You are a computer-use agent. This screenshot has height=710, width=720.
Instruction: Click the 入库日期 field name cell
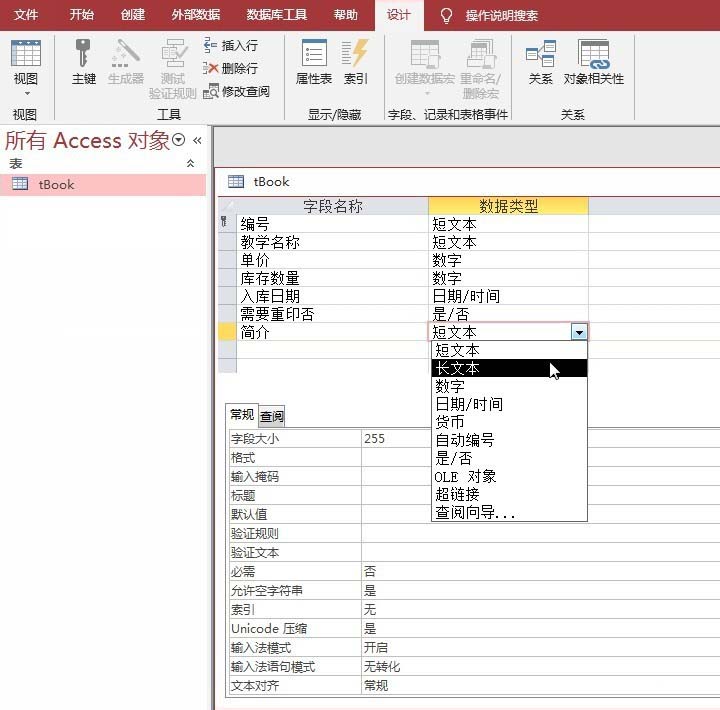(332, 296)
